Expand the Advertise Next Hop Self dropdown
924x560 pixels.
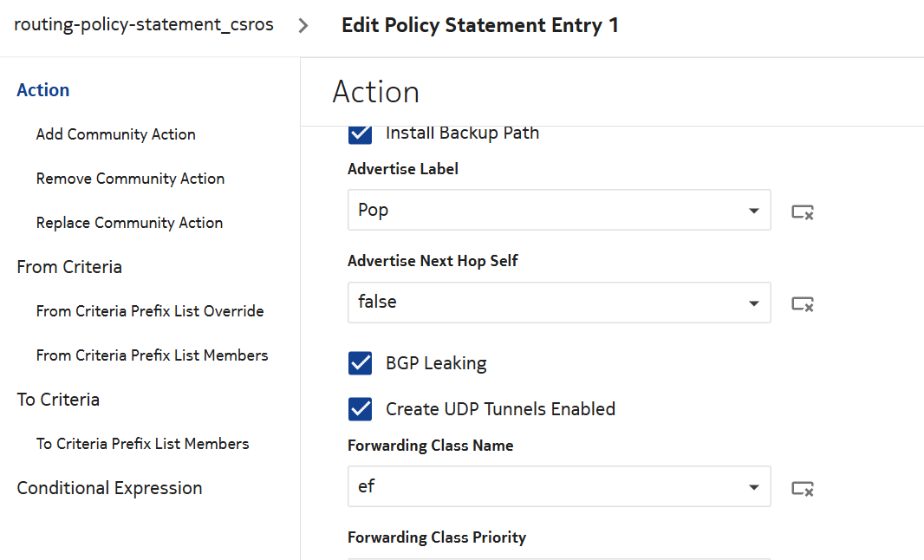click(x=753, y=303)
